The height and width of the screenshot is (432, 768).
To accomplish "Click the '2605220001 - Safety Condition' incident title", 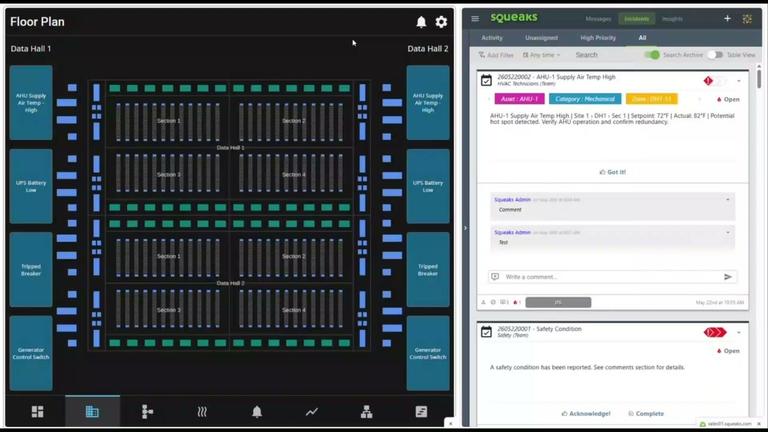I will 539,329.
